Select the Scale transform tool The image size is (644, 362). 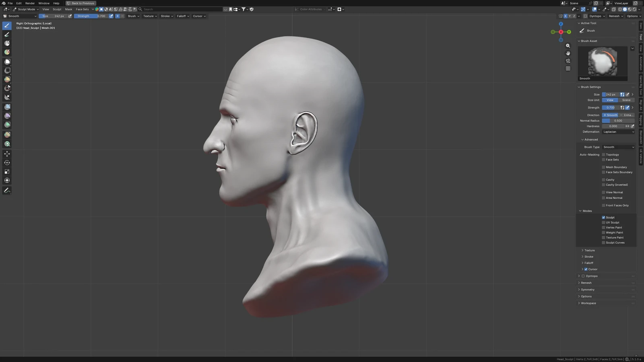(x=7, y=171)
